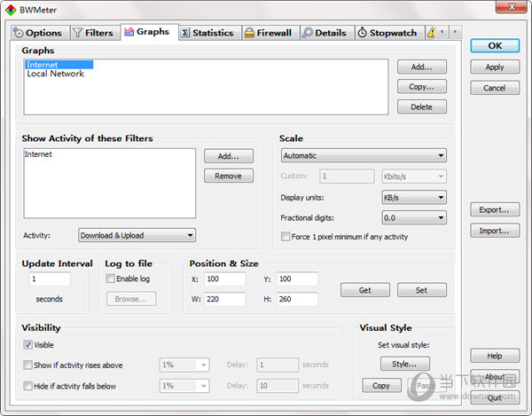Image resolution: width=532 pixels, height=416 pixels.
Task: Remove the selected filter
Action: (x=229, y=176)
